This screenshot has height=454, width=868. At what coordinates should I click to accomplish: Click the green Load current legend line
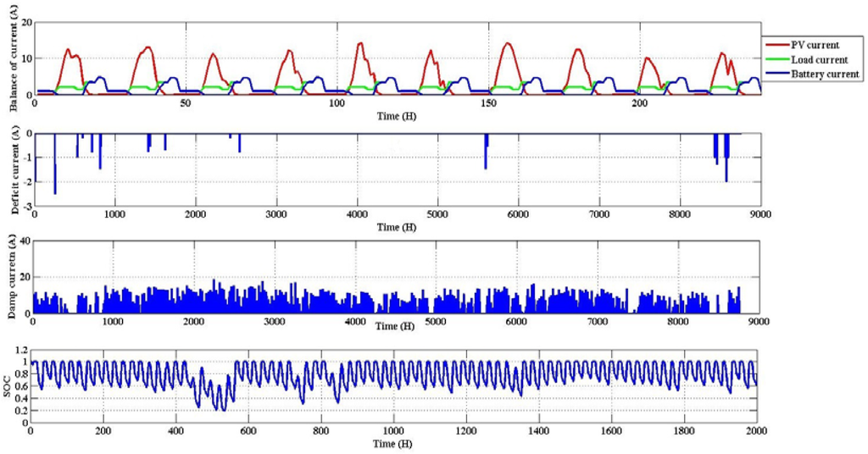click(x=777, y=59)
